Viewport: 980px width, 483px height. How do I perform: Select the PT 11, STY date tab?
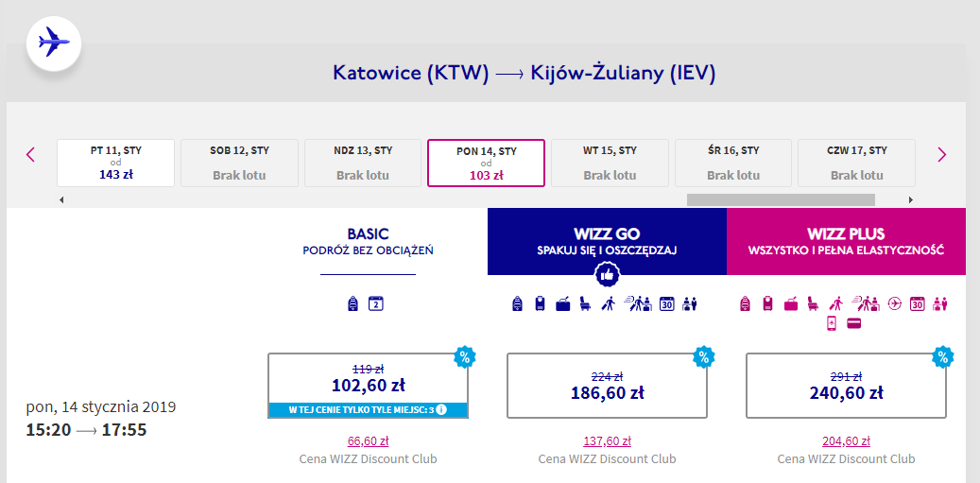tap(115, 164)
